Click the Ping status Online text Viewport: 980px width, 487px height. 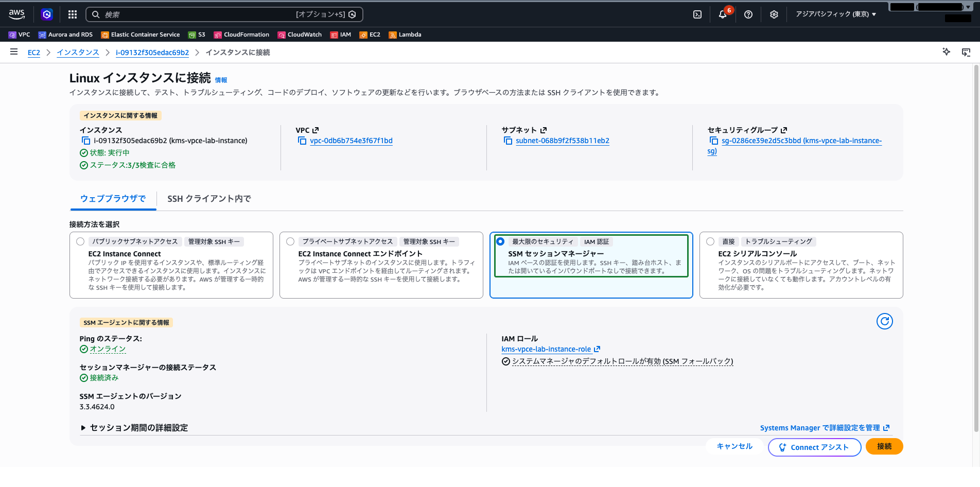click(108, 349)
